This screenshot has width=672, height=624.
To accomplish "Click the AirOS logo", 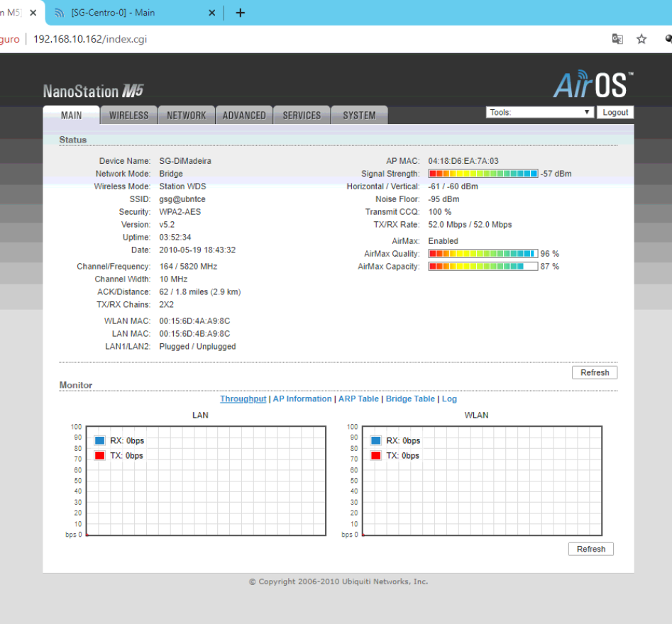I will tap(593, 84).
